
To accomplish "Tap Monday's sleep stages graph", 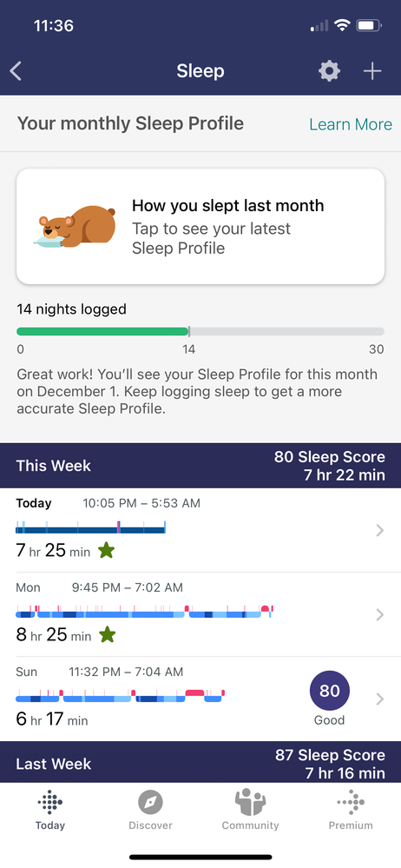I will [x=144, y=612].
